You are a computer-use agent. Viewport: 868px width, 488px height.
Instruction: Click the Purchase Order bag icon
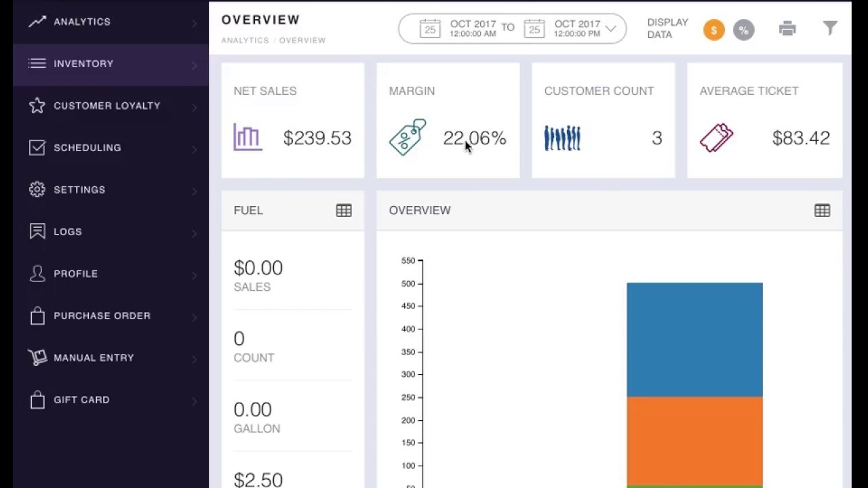pyautogui.click(x=37, y=316)
